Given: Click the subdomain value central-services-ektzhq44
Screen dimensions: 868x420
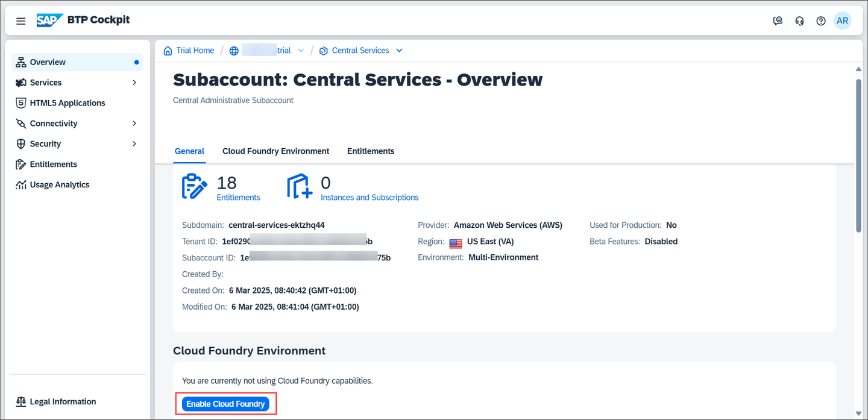Looking at the screenshot, I should 277,225.
